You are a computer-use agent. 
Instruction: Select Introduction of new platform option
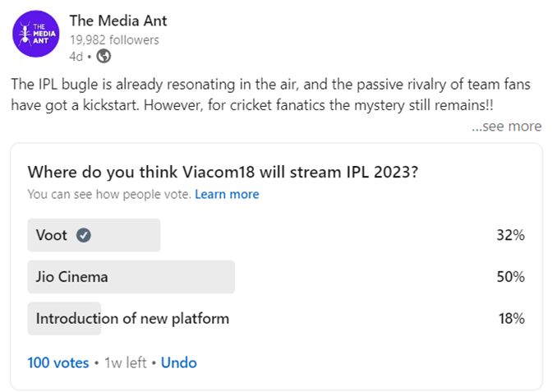click(x=276, y=318)
